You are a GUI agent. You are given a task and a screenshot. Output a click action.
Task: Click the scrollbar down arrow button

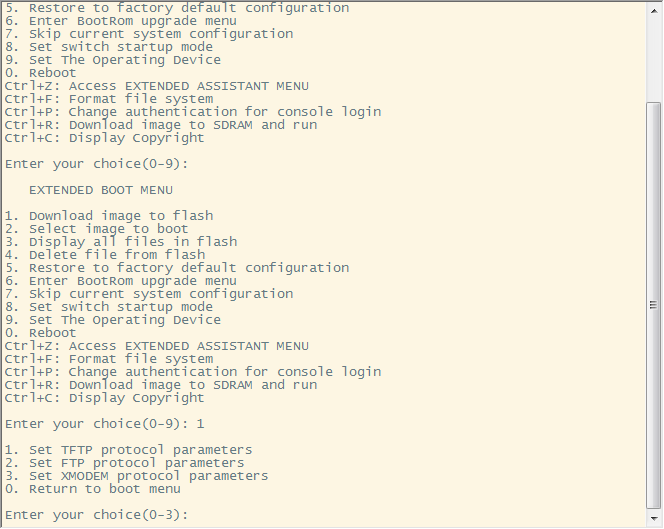click(x=654, y=519)
